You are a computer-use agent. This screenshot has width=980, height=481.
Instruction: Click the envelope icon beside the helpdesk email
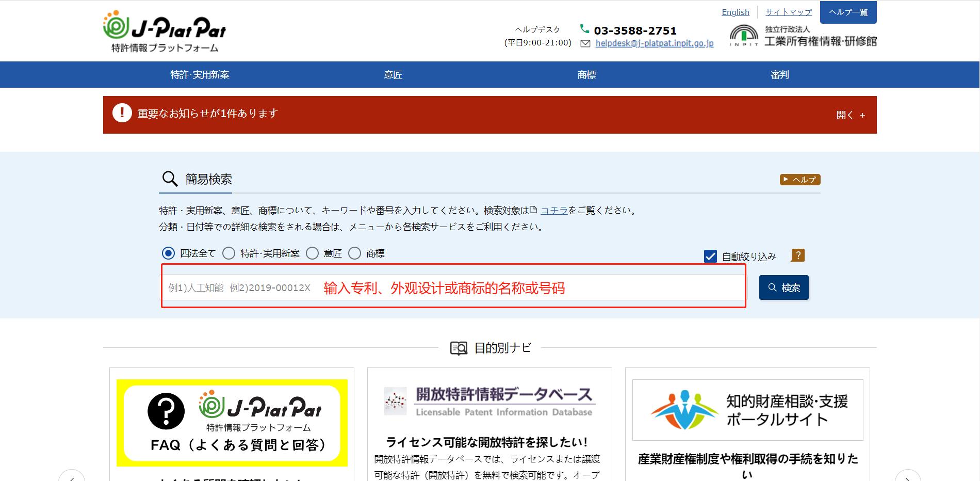point(584,44)
